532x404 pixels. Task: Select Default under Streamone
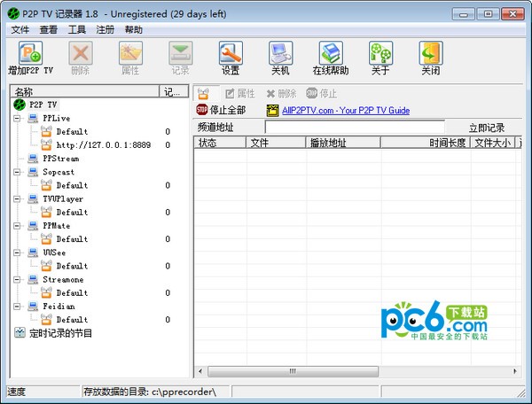coord(72,292)
